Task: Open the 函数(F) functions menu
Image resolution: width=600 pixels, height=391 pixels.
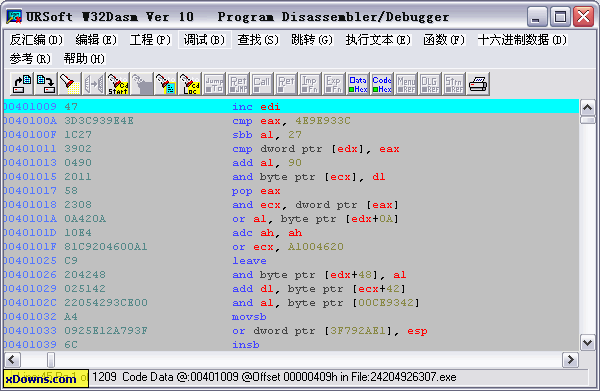Action: pos(443,40)
